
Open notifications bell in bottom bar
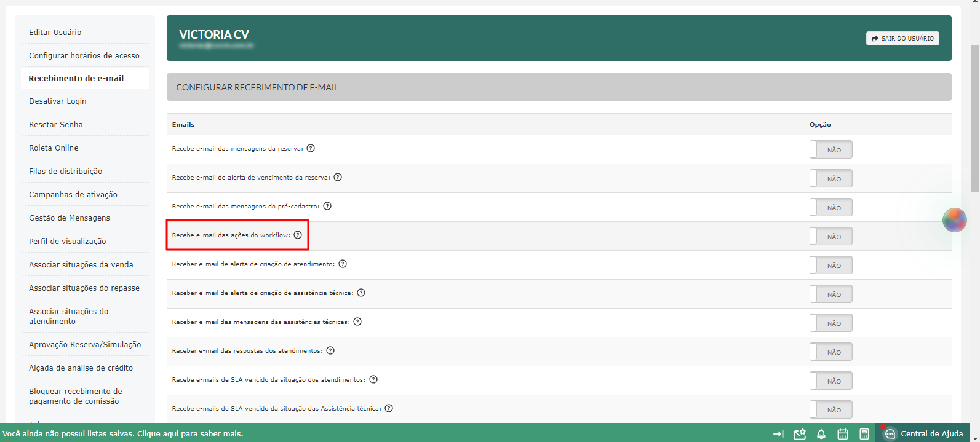click(821, 434)
